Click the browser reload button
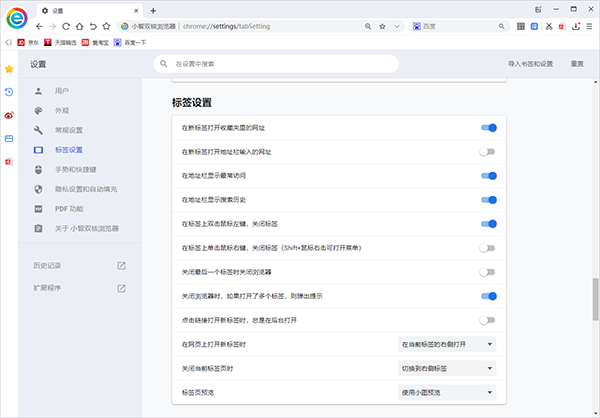Image resolution: width=600 pixels, height=418 pixels. click(x=65, y=26)
